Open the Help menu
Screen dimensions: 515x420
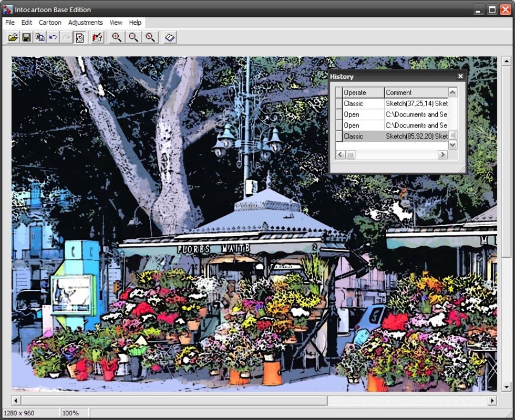coord(135,22)
